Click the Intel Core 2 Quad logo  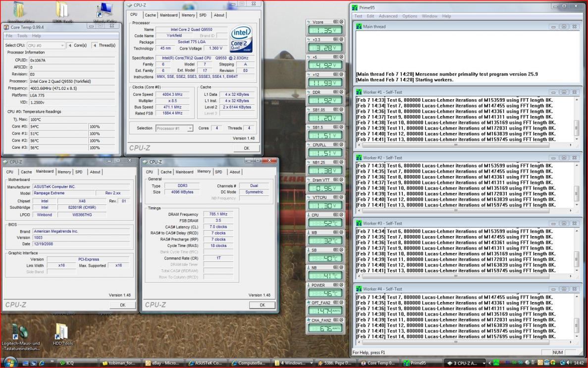click(241, 39)
